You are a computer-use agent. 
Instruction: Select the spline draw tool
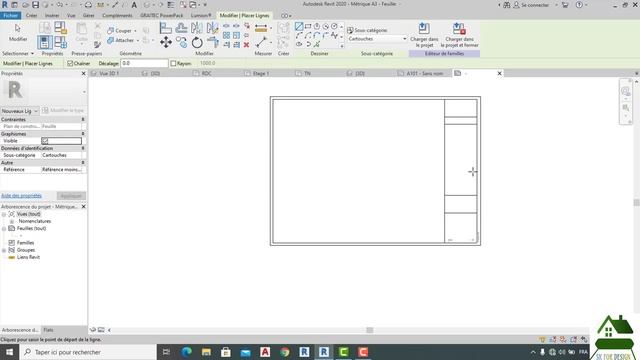[334, 36]
